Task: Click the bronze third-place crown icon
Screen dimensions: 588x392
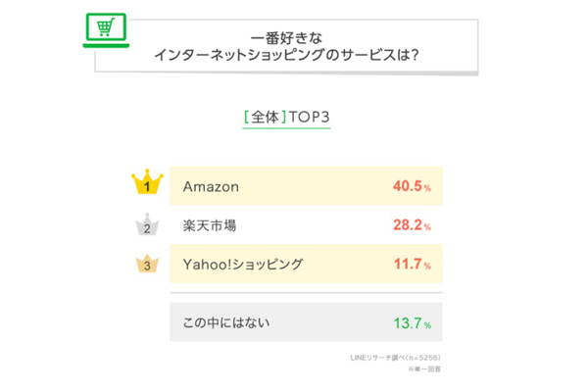Action: [x=145, y=264]
